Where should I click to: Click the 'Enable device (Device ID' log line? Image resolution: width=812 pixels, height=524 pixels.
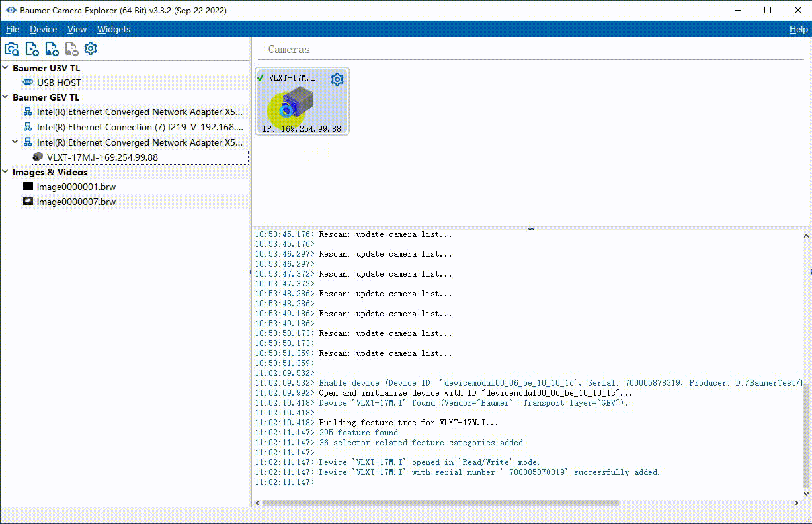click(x=562, y=383)
